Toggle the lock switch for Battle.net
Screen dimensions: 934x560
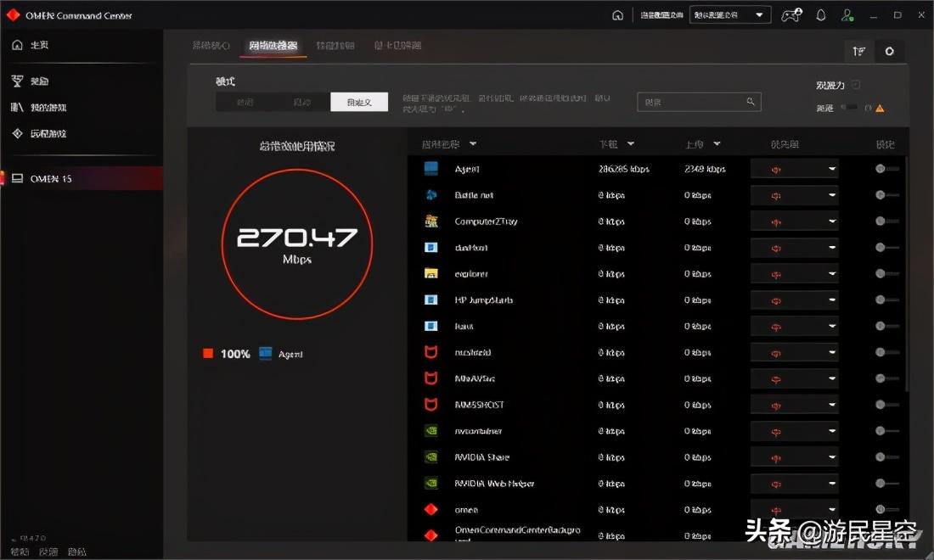pyautogui.click(x=887, y=195)
